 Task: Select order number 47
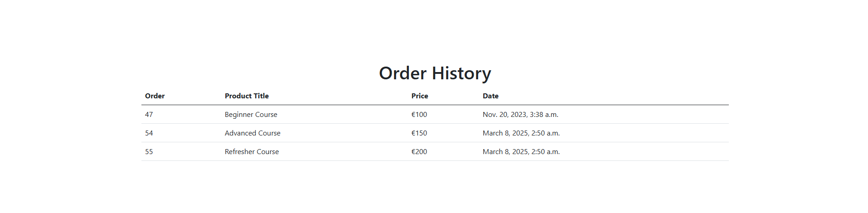[149, 115]
